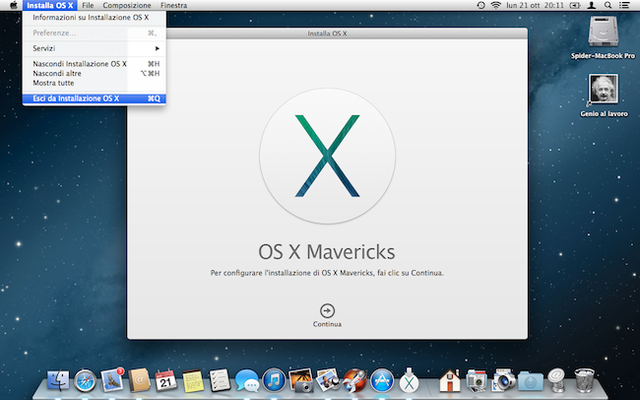Choose Mostra tutte
Screen dimensions: 640x400
[x=94, y=83]
